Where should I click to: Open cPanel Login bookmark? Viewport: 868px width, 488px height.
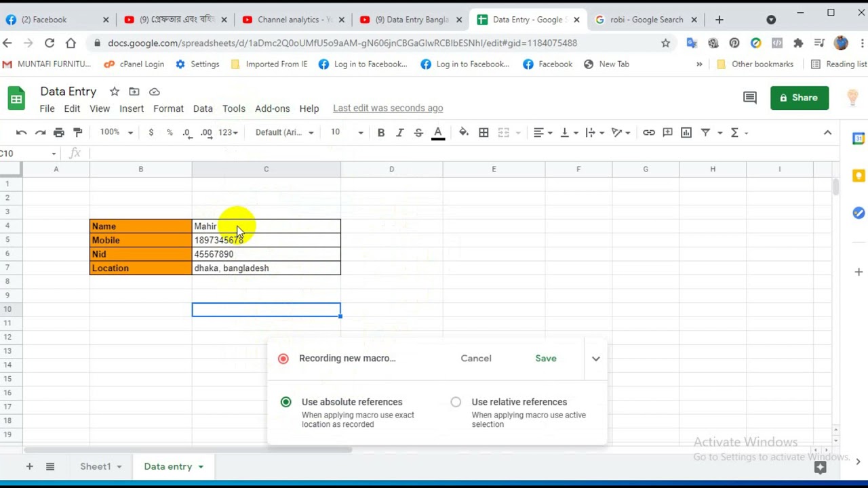134,64
